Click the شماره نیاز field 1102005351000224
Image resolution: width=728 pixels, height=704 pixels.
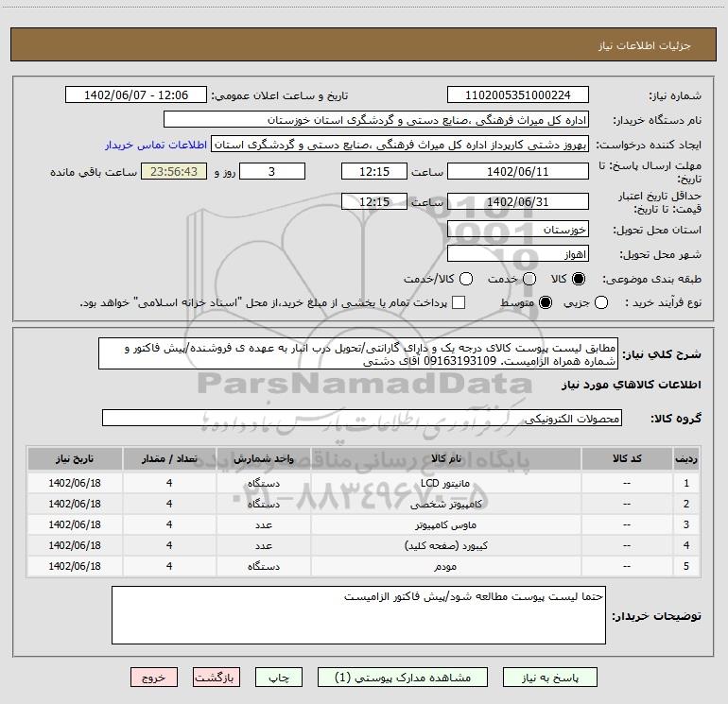point(518,95)
